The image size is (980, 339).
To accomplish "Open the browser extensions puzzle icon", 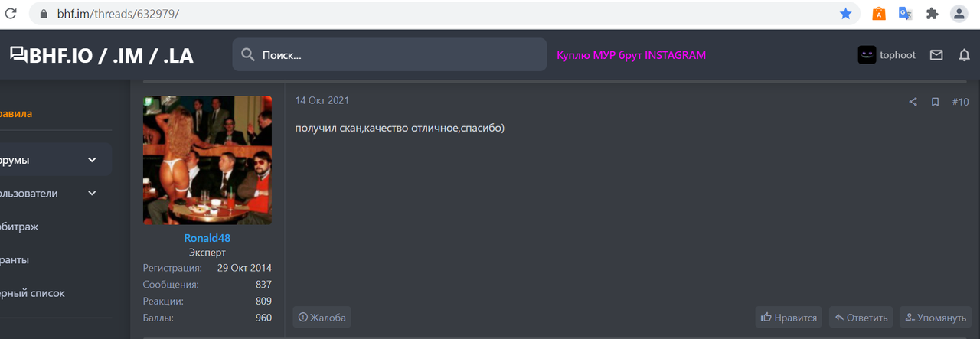I will 932,13.
